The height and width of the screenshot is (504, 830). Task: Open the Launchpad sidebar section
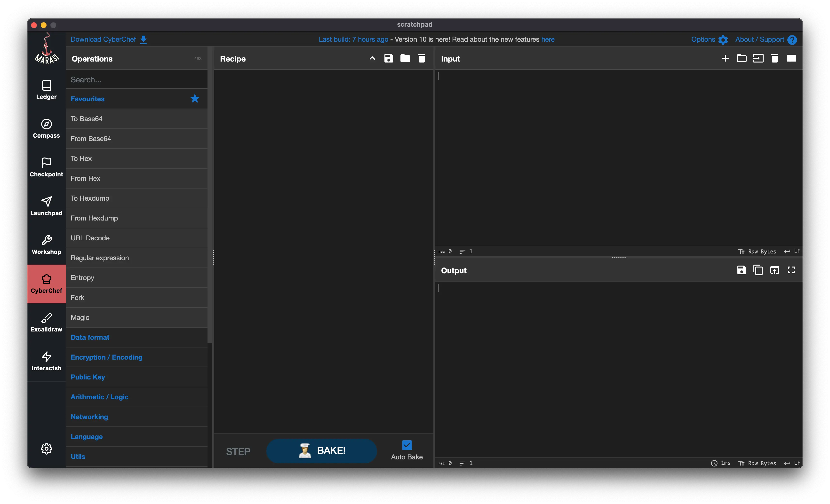pos(46,206)
